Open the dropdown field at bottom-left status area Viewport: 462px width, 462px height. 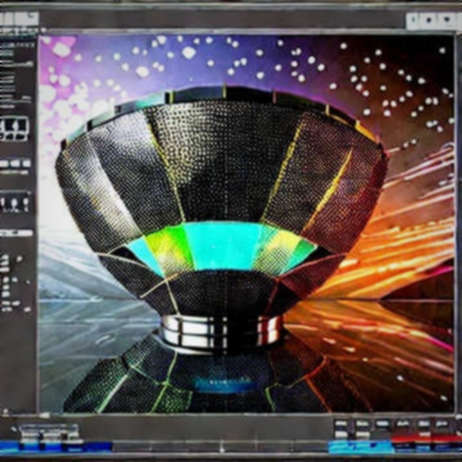tap(48, 428)
